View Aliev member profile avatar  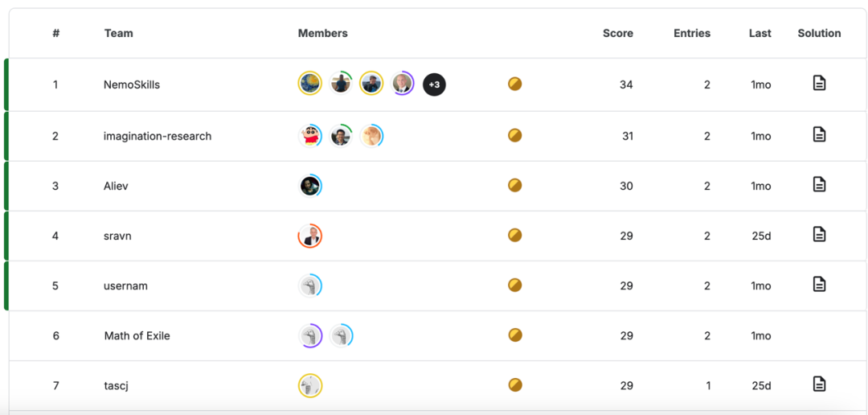pos(310,186)
